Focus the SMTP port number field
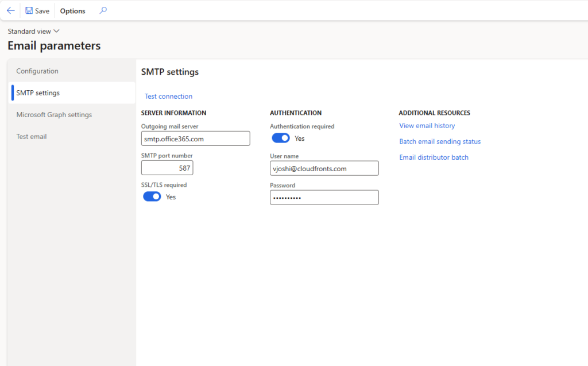 [167, 168]
